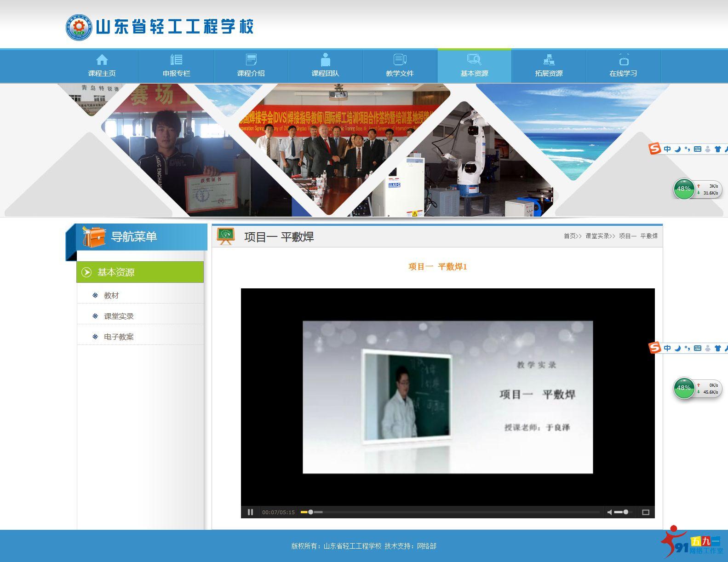This screenshot has width=728, height=562.
Task: Click the home icon for 课程主页
Action: coord(102,60)
